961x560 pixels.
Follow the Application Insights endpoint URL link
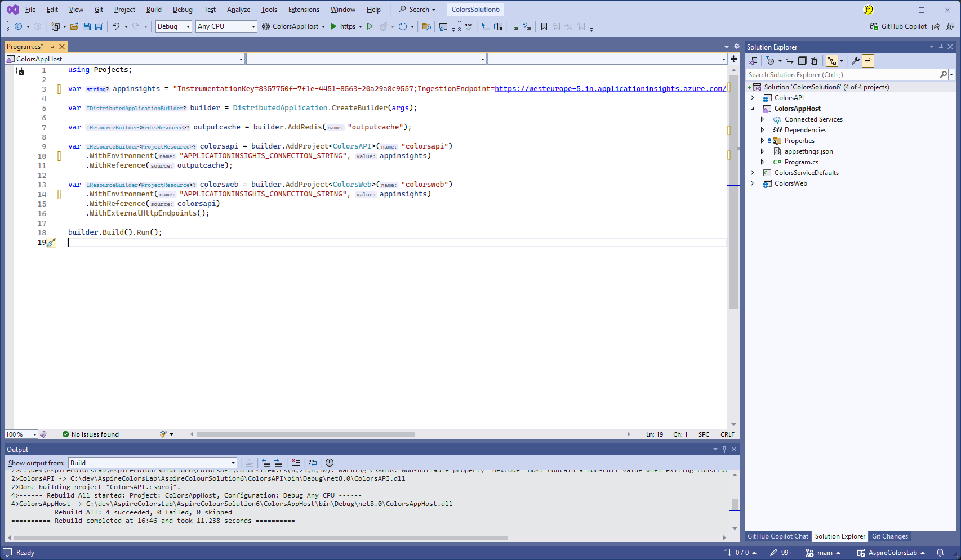pyautogui.click(x=610, y=89)
